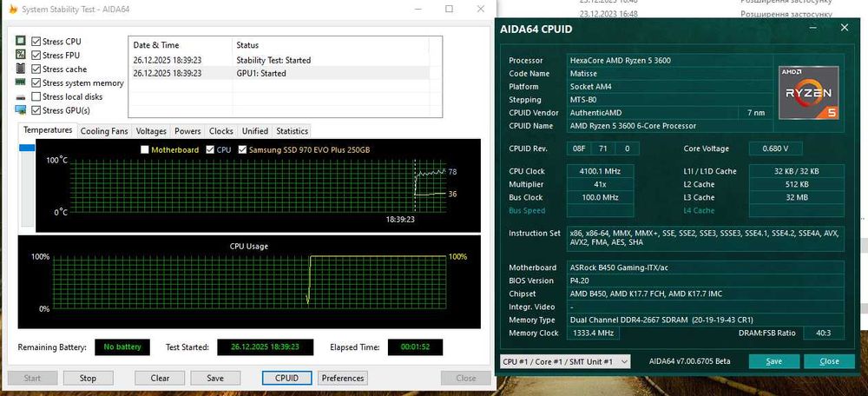Click the Instruction Set list field
The height and width of the screenshot is (396, 868).
point(706,238)
